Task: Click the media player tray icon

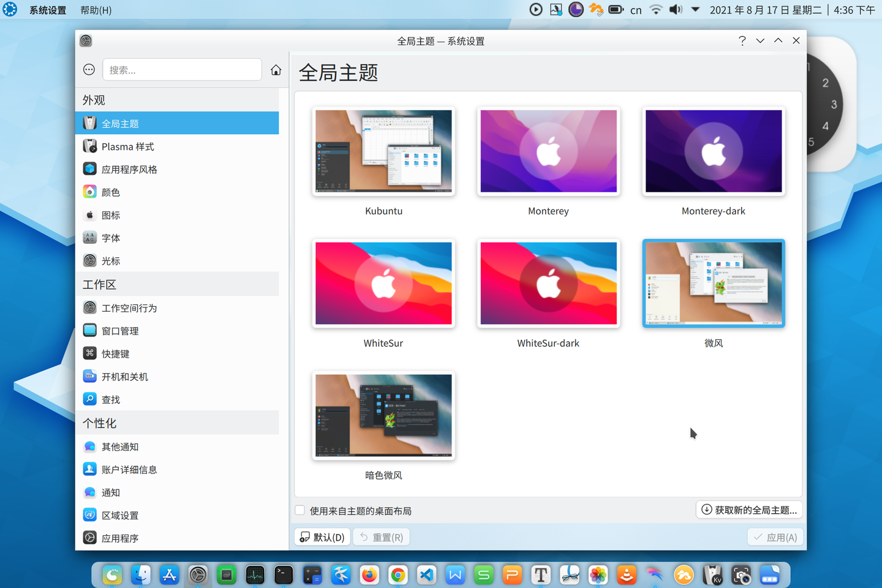Action: pos(536,10)
